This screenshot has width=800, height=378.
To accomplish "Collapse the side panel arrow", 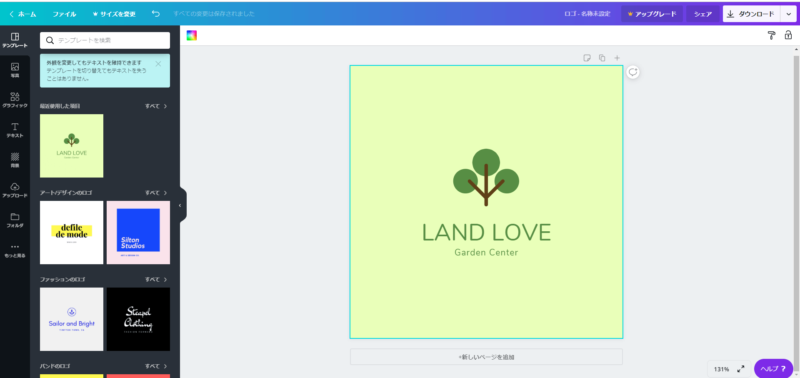I will click(x=180, y=206).
